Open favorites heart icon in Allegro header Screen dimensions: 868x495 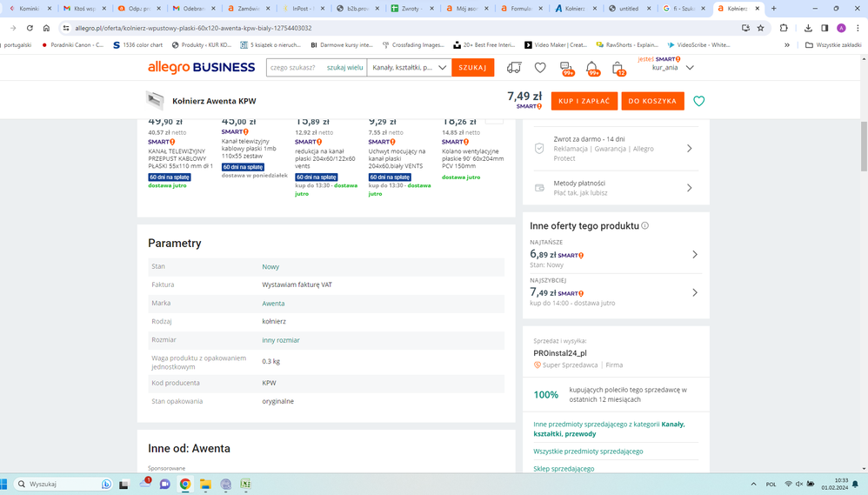click(x=540, y=68)
